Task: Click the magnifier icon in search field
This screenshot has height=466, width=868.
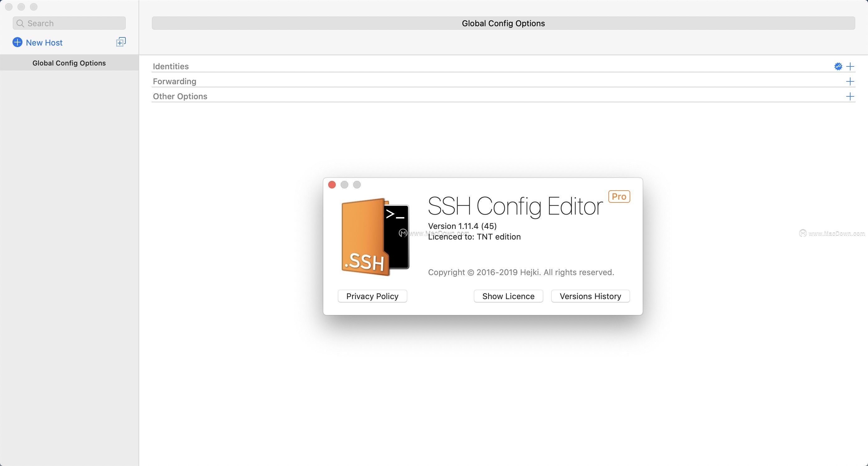Action: 20,23
